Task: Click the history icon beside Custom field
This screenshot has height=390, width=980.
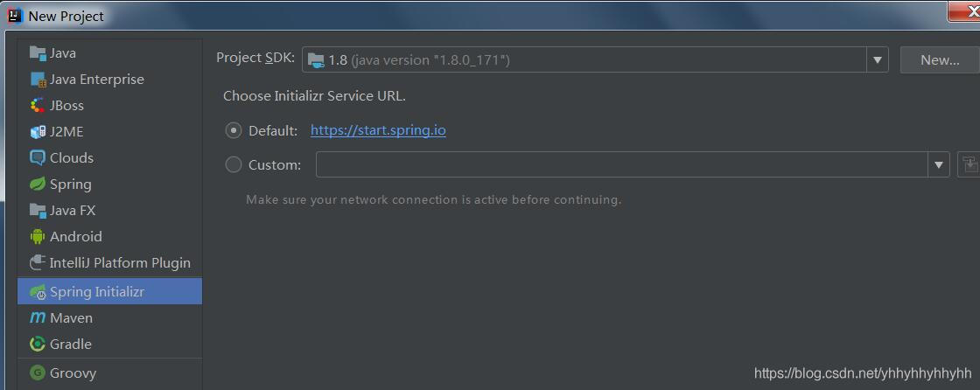Action: click(x=969, y=164)
